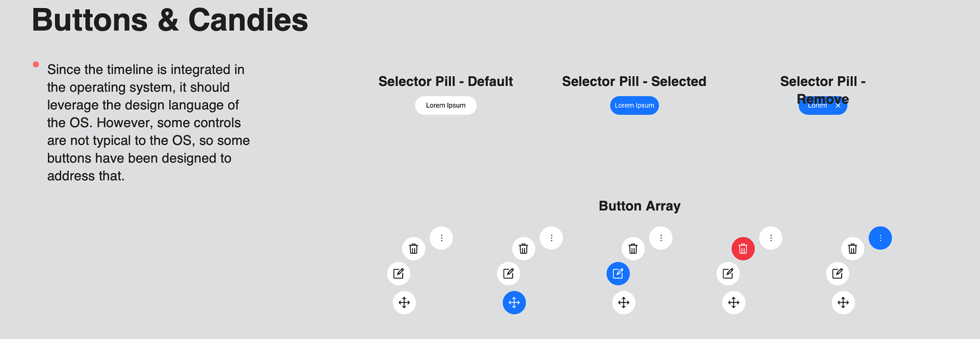Image resolution: width=980 pixels, height=339 pixels.
Task: Open three-dot menu in second button array
Action: [x=551, y=238]
